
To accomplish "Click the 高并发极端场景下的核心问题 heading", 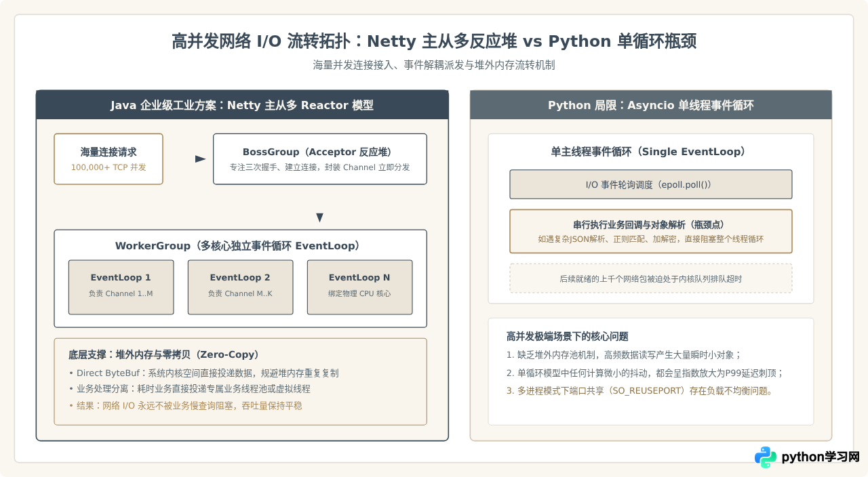I will coord(568,336).
